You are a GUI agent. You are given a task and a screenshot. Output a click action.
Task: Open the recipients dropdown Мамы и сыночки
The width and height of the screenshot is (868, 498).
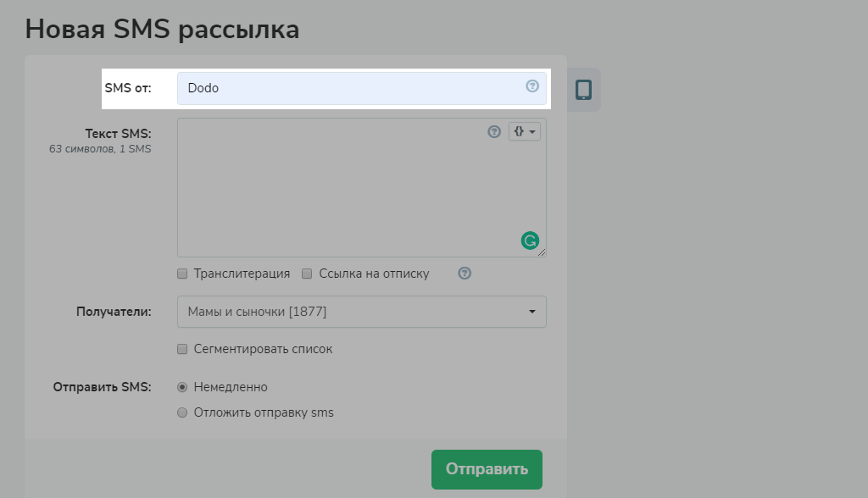point(356,312)
